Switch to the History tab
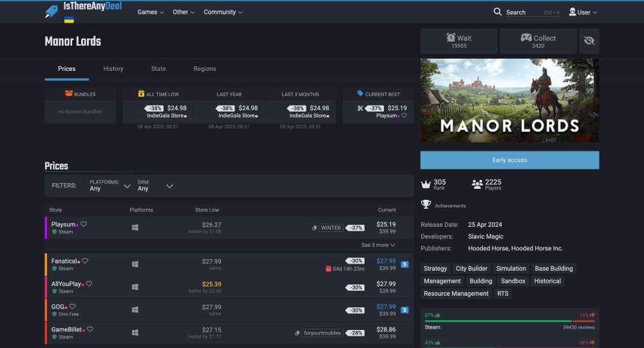644x348 pixels. tap(113, 68)
